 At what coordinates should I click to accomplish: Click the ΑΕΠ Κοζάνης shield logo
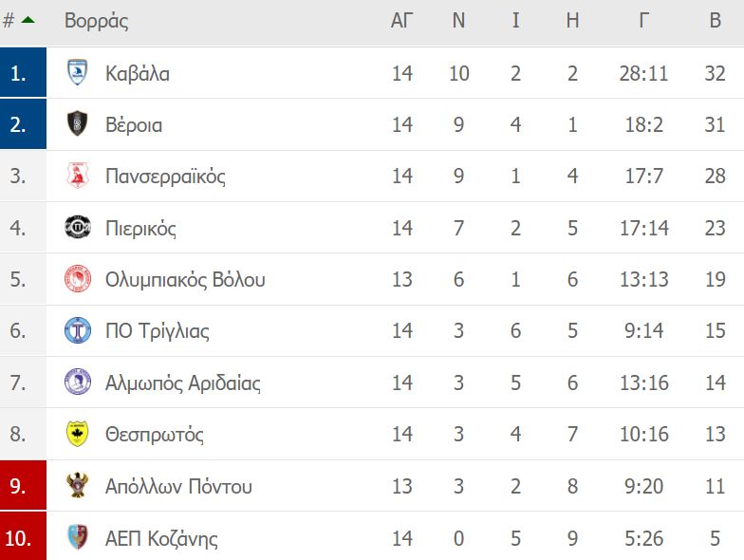tap(78, 537)
